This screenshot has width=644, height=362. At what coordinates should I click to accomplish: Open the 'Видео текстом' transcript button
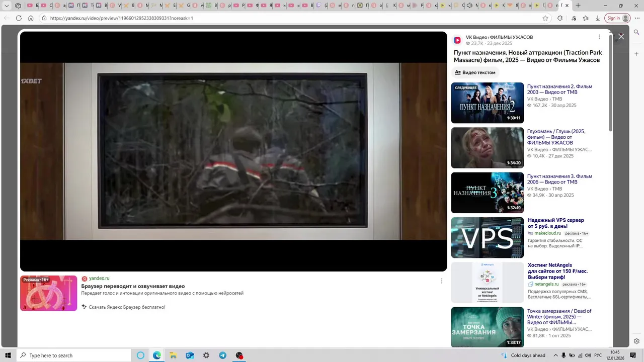tap(475, 72)
